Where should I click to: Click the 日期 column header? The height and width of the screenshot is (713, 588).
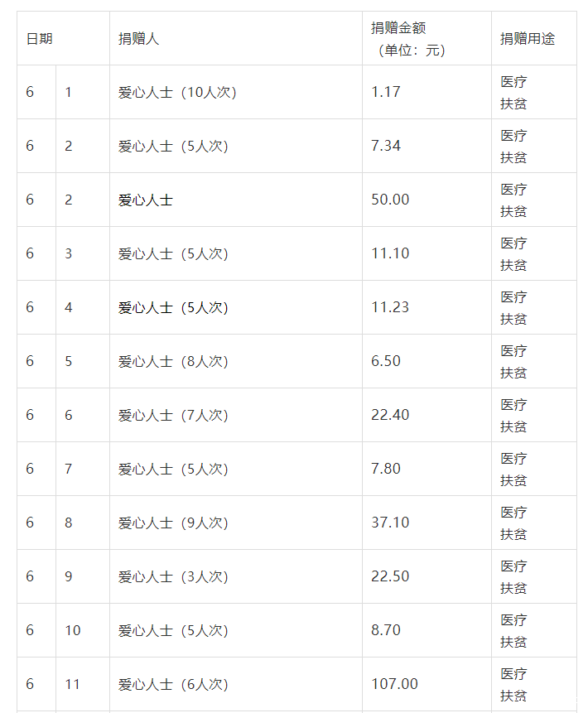(x=40, y=39)
